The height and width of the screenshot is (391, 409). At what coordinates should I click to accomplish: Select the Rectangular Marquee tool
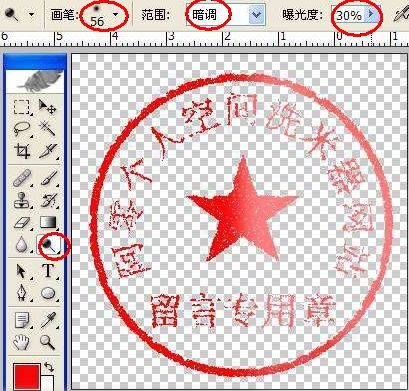pyautogui.click(x=22, y=107)
